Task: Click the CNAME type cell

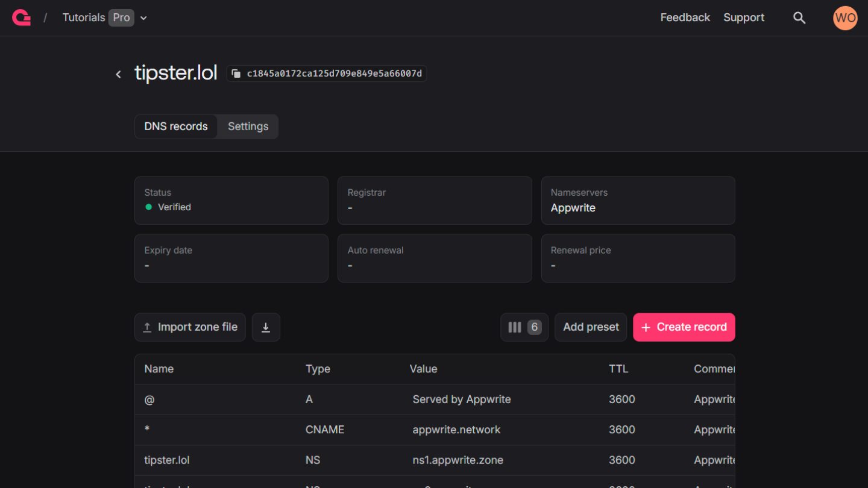Action: pyautogui.click(x=325, y=430)
